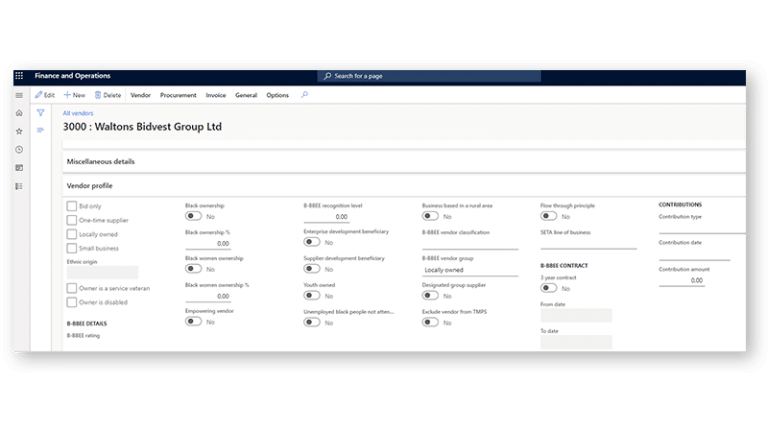Show the filter pane funnel icon
768x433 pixels.
pos(40,113)
